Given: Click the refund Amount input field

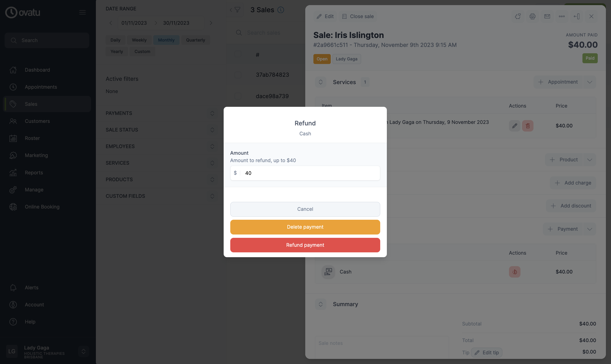Looking at the screenshot, I should [x=305, y=173].
